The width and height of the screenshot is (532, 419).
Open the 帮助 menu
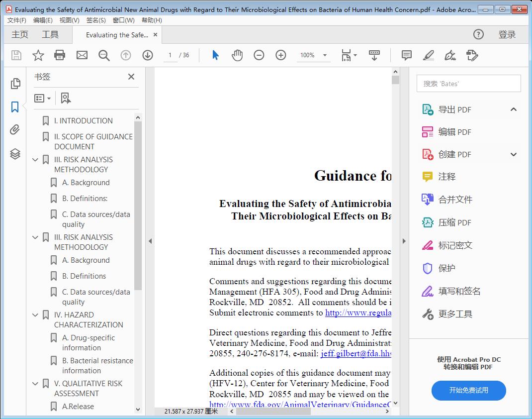152,20
